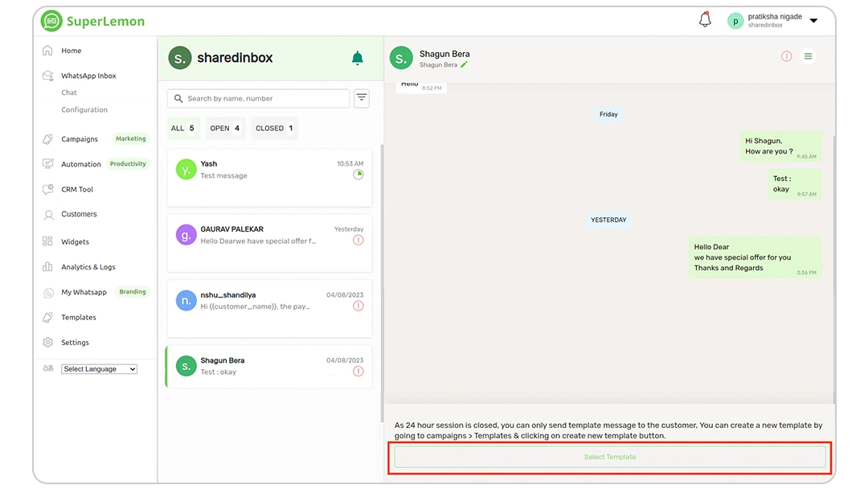868x489 pixels.
Task: Open Automation in sidebar
Action: pyautogui.click(x=81, y=165)
